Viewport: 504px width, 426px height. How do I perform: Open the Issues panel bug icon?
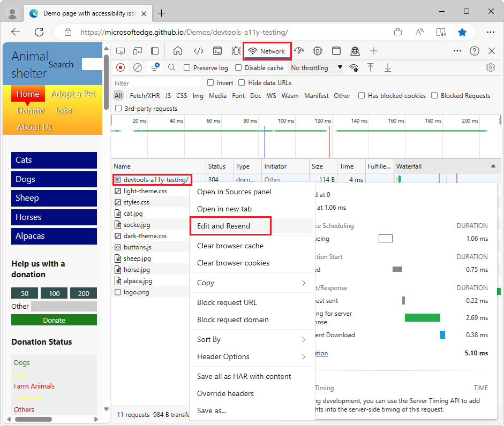(236, 50)
